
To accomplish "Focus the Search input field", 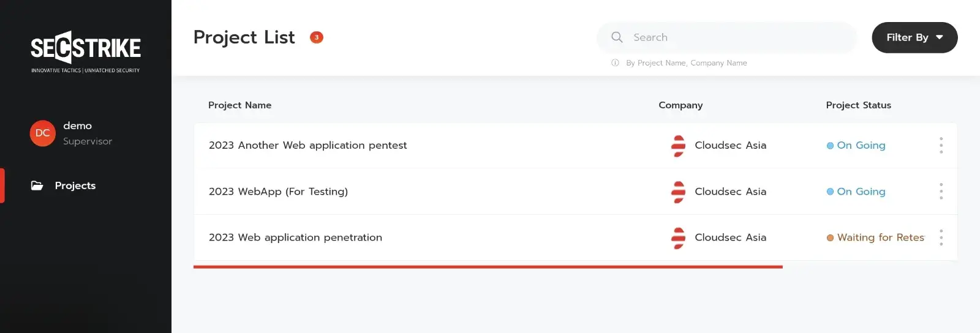I will tap(726, 37).
